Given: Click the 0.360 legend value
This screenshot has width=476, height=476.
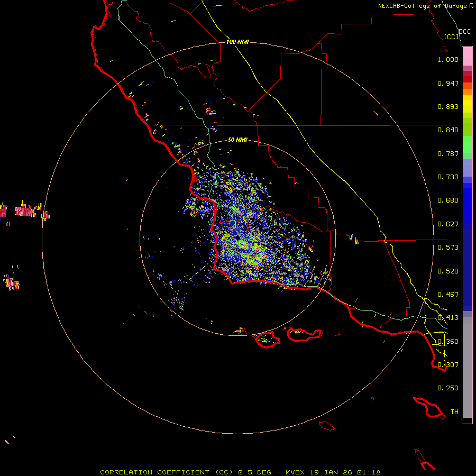Looking at the screenshot, I should (x=448, y=342).
